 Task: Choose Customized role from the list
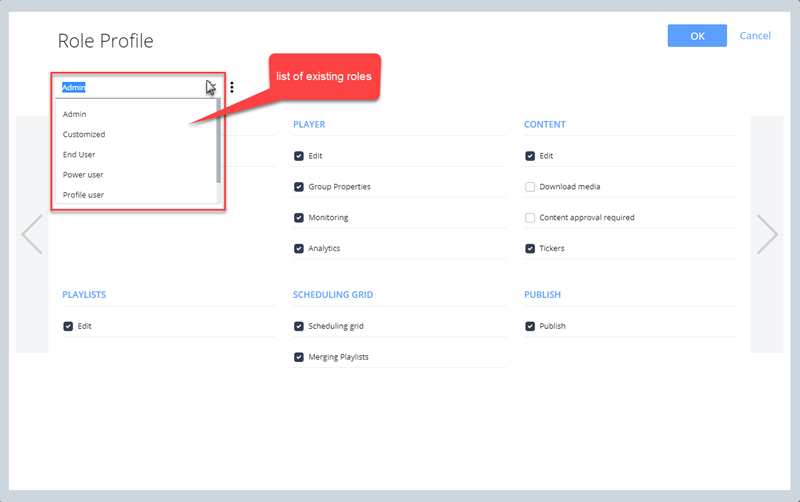pos(84,134)
